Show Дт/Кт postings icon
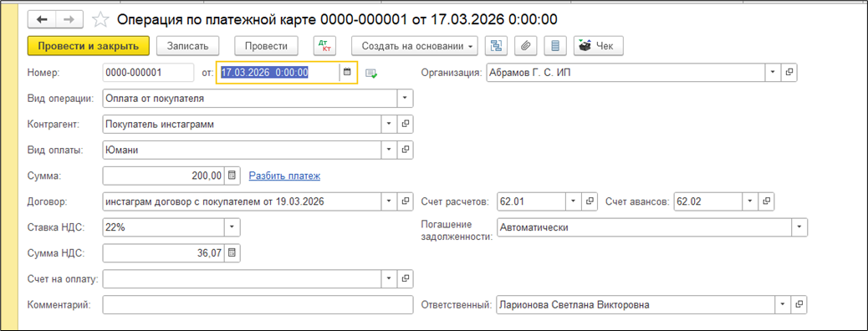Screen dimensions: 868x331 point(325,46)
